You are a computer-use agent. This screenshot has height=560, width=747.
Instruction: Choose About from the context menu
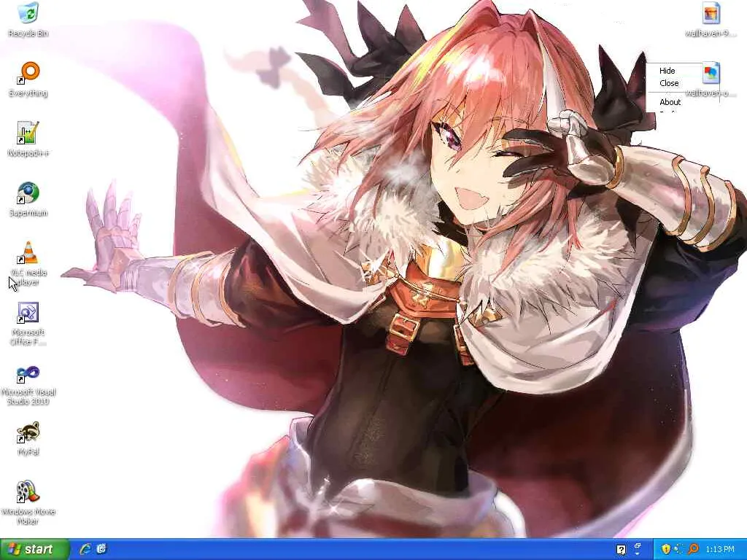click(670, 102)
